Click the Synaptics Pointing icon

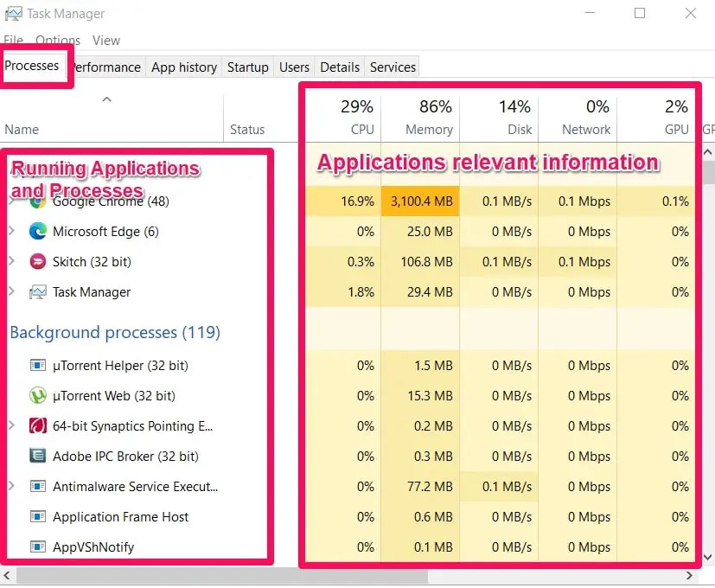[x=37, y=425]
